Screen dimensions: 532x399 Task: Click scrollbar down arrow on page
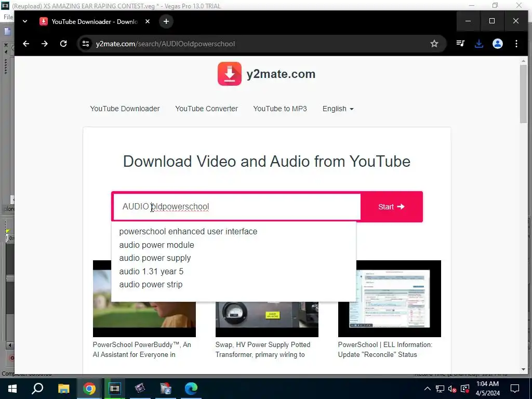[523, 369]
